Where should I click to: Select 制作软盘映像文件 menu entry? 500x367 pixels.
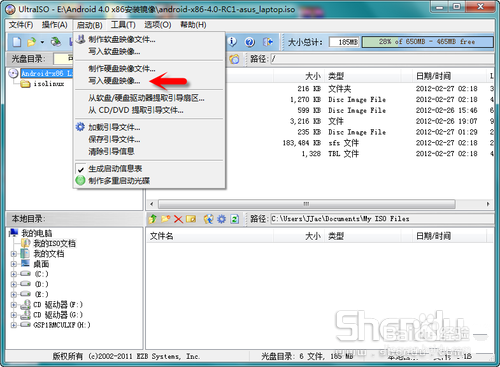pos(149,40)
